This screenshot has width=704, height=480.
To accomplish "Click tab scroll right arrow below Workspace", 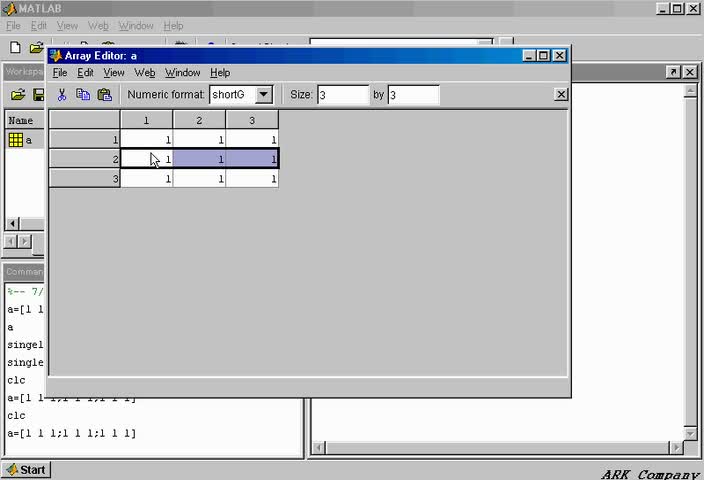I will tap(24, 242).
